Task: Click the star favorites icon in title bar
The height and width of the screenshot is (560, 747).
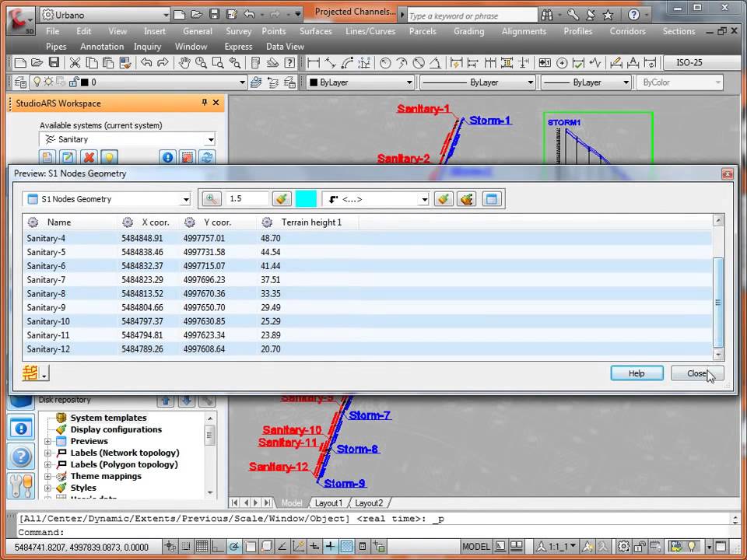Action: coord(608,16)
